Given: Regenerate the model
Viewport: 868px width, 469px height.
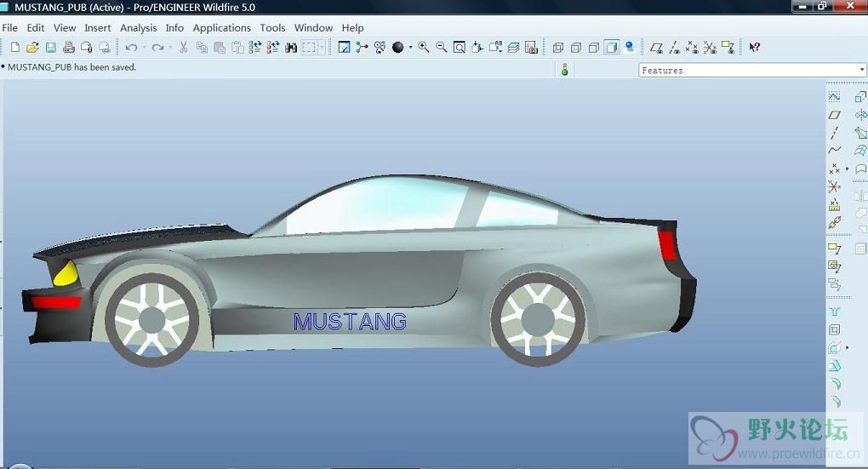Looking at the screenshot, I should pyautogui.click(x=254, y=48).
